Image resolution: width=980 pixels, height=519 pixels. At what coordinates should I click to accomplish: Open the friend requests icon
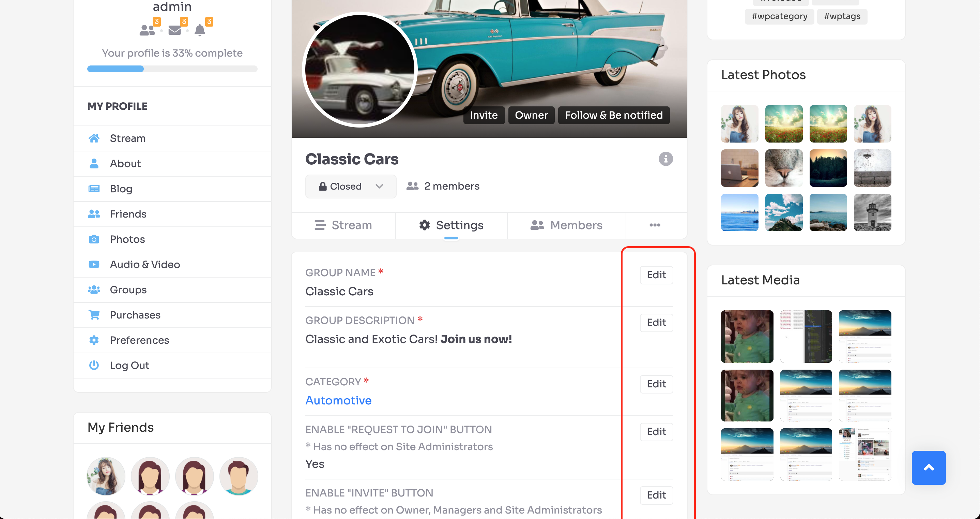tap(147, 30)
